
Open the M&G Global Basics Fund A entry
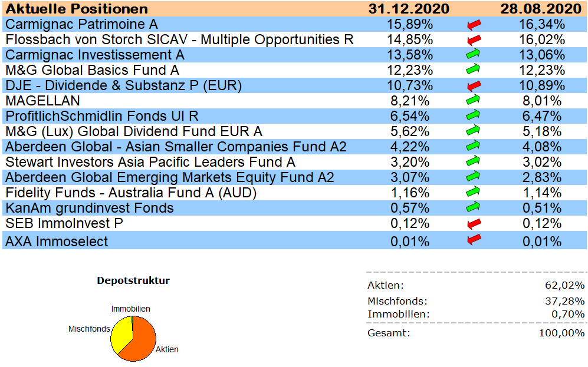click(92, 70)
